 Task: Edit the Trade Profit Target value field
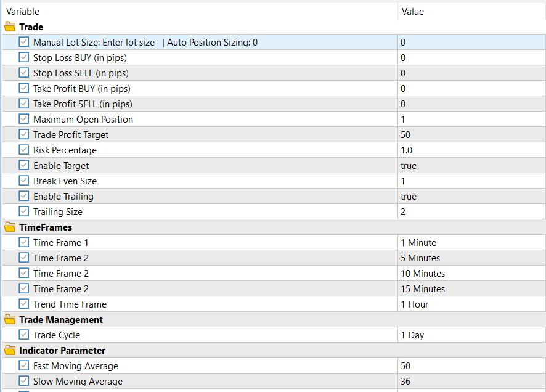pyautogui.click(x=471, y=135)
